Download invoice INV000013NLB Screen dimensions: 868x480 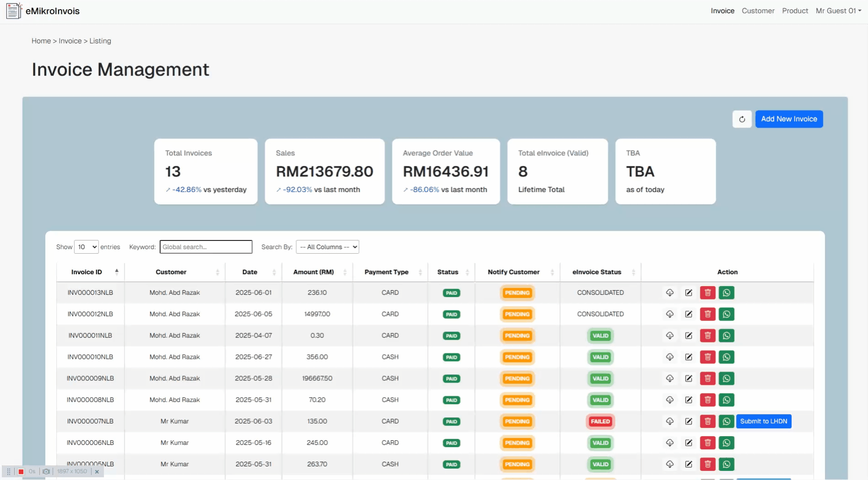tap(669, 293)
